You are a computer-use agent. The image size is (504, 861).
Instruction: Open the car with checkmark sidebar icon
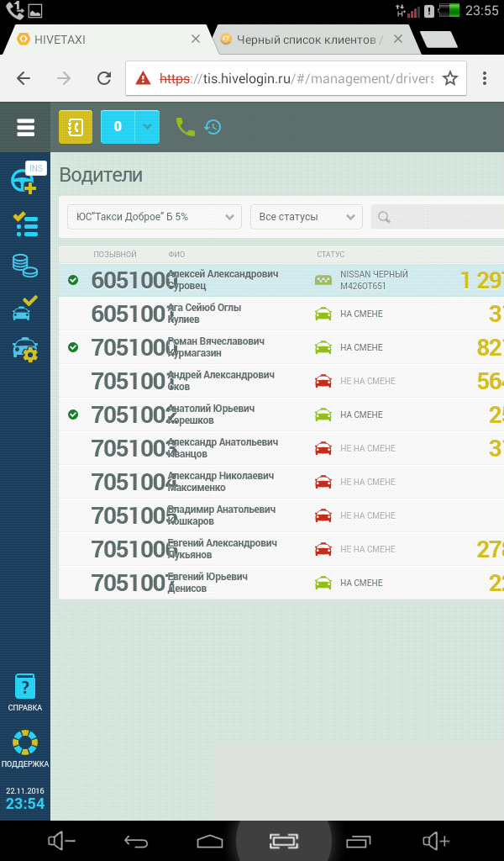coord(24,307)
